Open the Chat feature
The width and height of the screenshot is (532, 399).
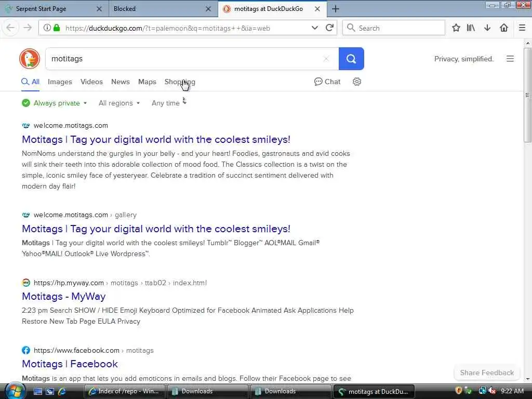click(327, 82)
